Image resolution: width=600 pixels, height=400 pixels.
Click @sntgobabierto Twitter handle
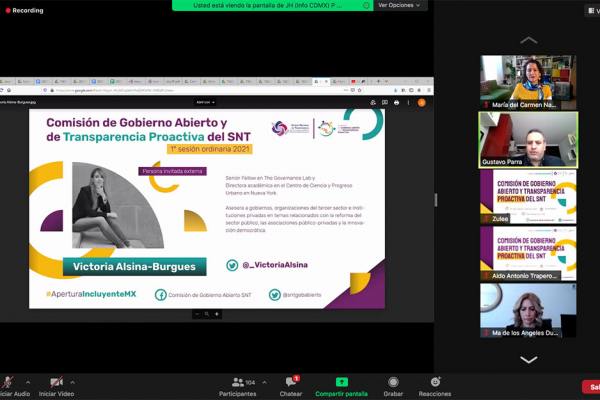coord(302,295)
